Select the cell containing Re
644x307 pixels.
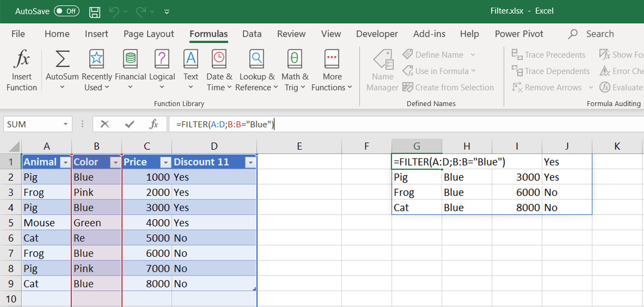97,238
